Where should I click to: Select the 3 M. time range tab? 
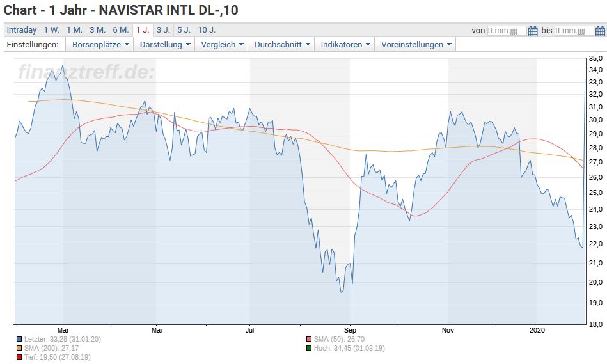point(98,30)
